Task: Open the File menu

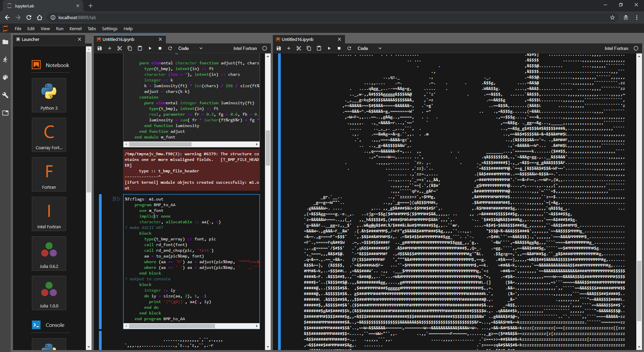Action: coord(18,28)
